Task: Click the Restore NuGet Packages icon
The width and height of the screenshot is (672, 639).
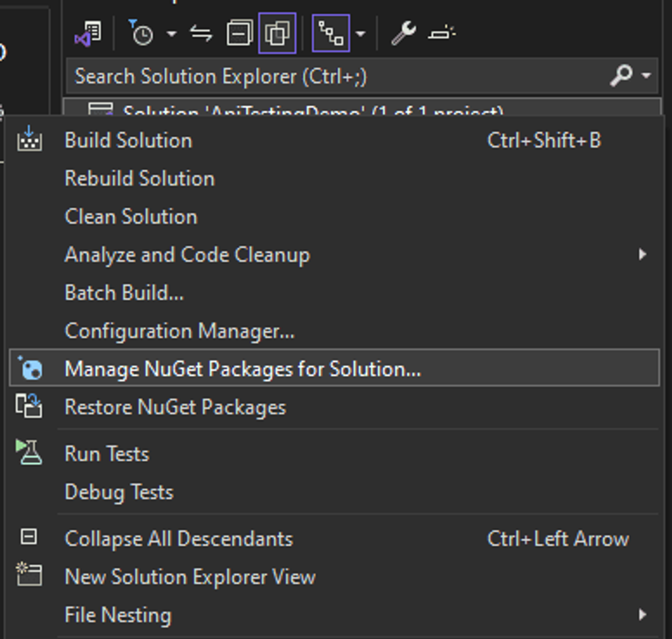Action: pos(29,406)
